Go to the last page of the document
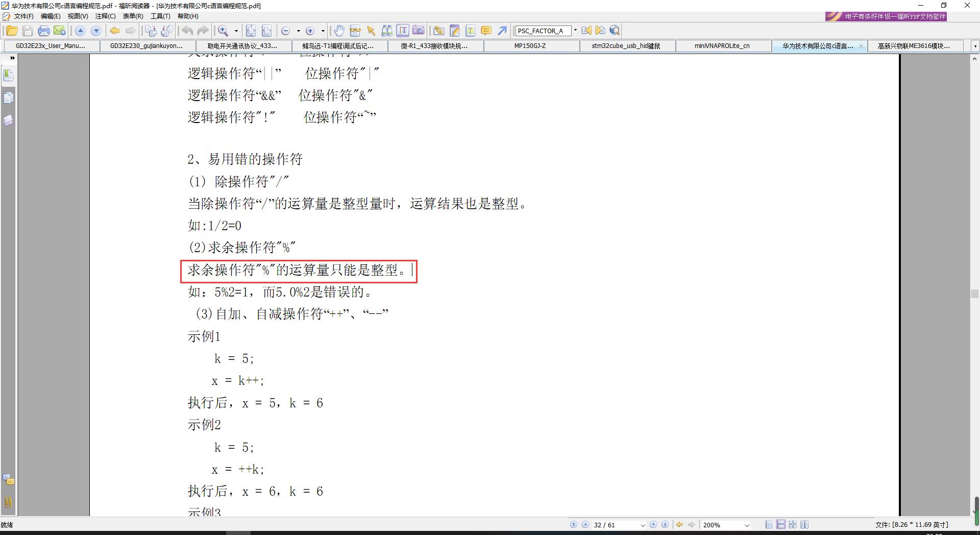Image resolution: width=980 pixels, height=535 pixels. pos(665,525)
